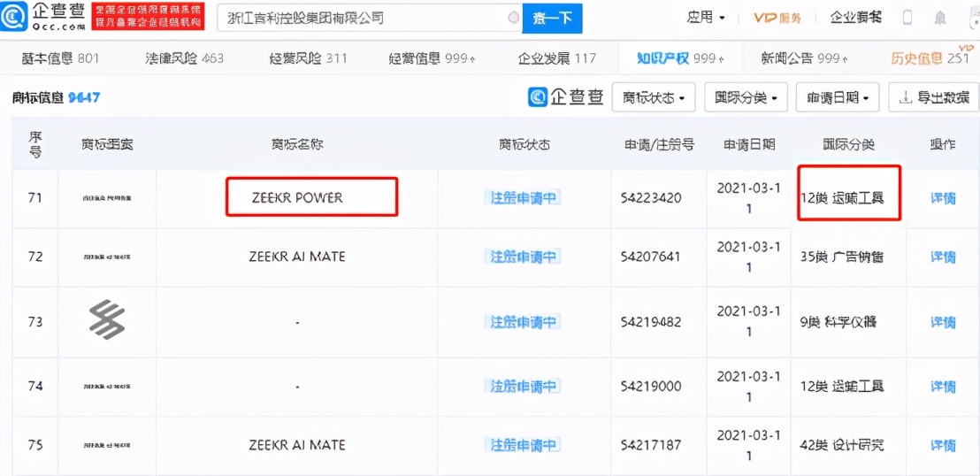
Task: Open trademark image thumbnail in row 71
Action: [107, 198]
